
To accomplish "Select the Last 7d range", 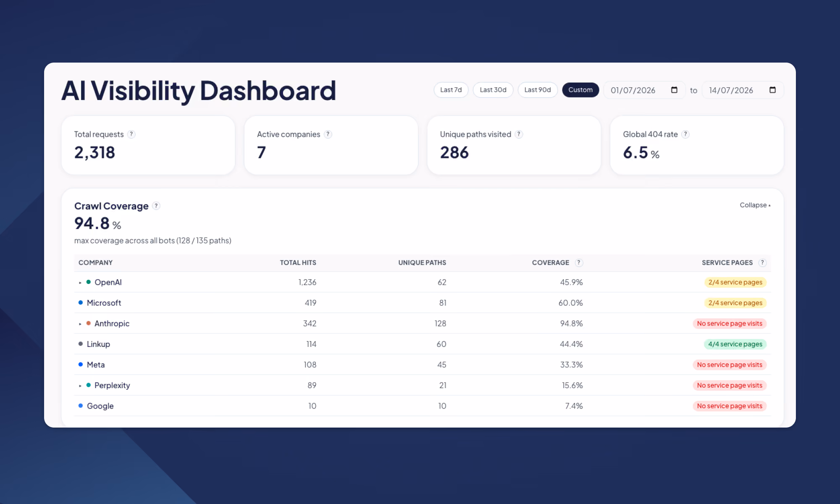I will click(x=451, y=90).
